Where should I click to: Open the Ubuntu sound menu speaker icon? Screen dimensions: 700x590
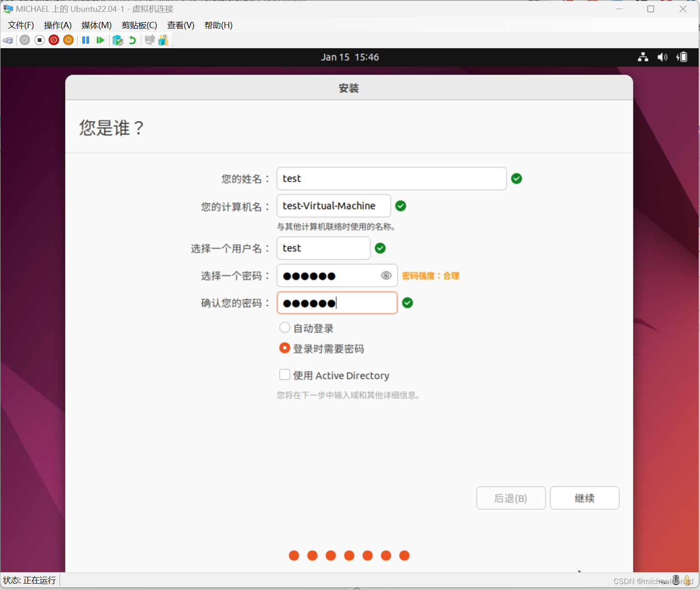point(662,57)
